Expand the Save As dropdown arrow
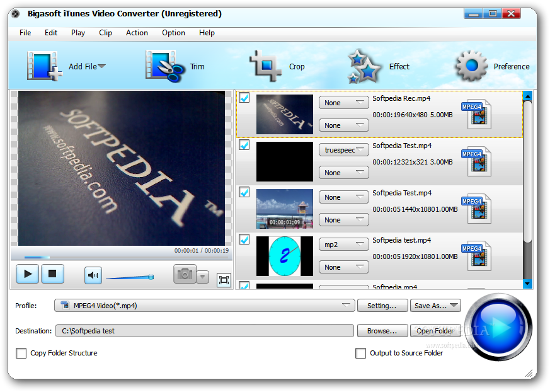 pyautogui.click(x=454, y=305)
